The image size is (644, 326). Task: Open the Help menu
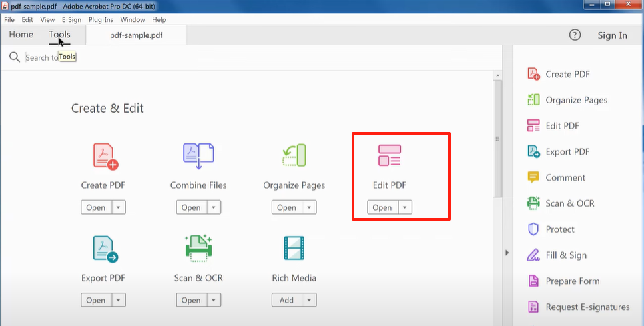pyautogui.click(x=159, y=19)
